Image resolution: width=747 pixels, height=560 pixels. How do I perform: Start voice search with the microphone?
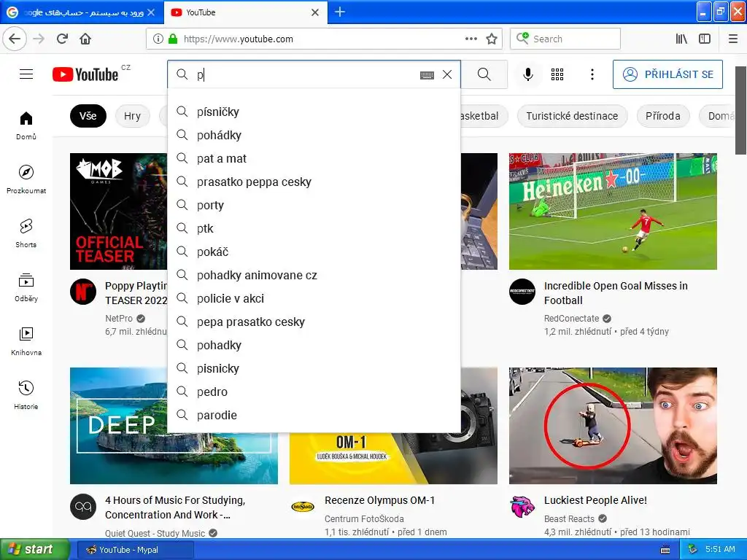point(528,74)
